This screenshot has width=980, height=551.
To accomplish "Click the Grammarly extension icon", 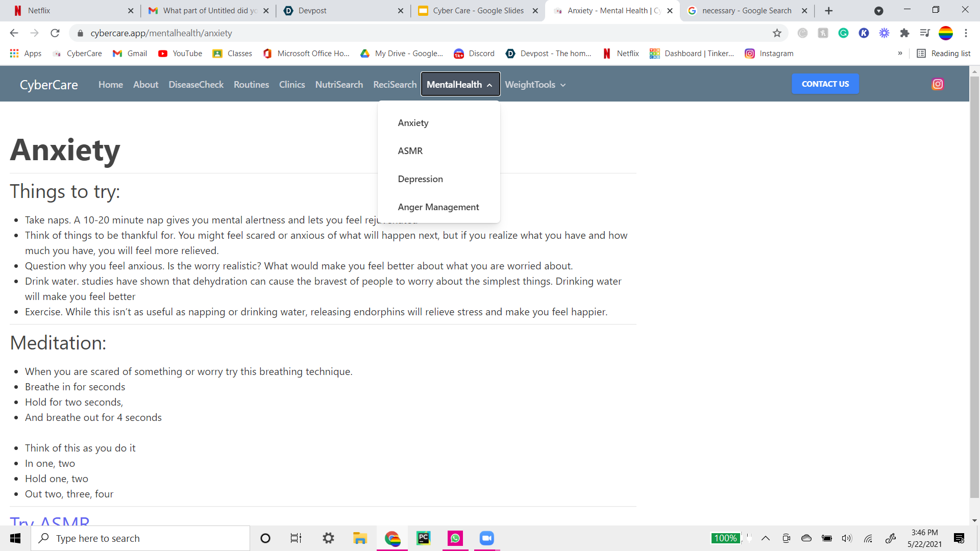I will tap(843, 33).
